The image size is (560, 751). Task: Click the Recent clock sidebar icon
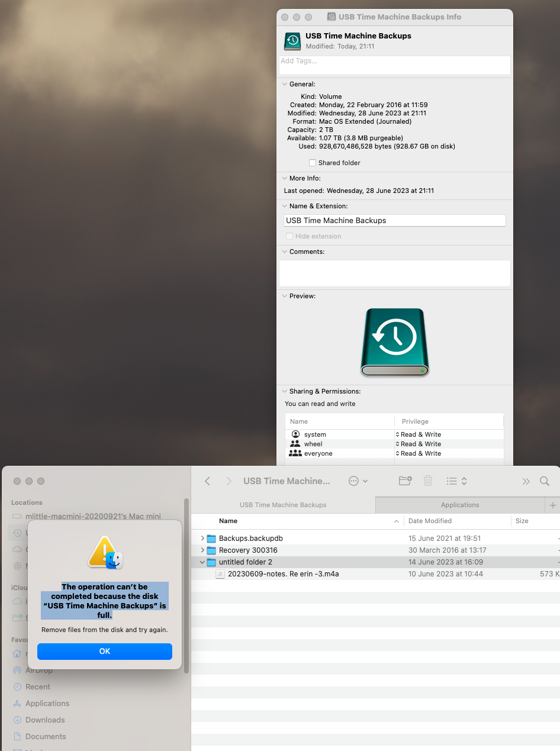[x=17, y=686]
